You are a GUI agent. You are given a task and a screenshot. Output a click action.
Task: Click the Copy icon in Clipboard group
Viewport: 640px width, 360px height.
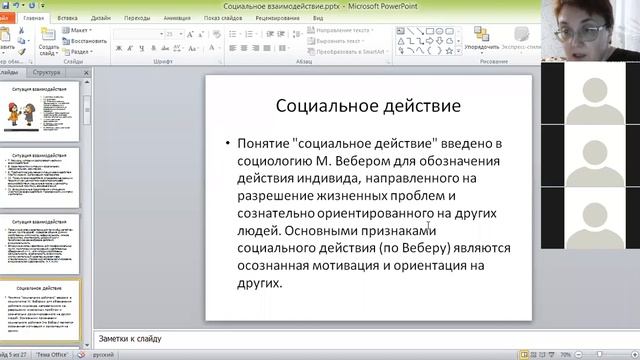[21, 41]
